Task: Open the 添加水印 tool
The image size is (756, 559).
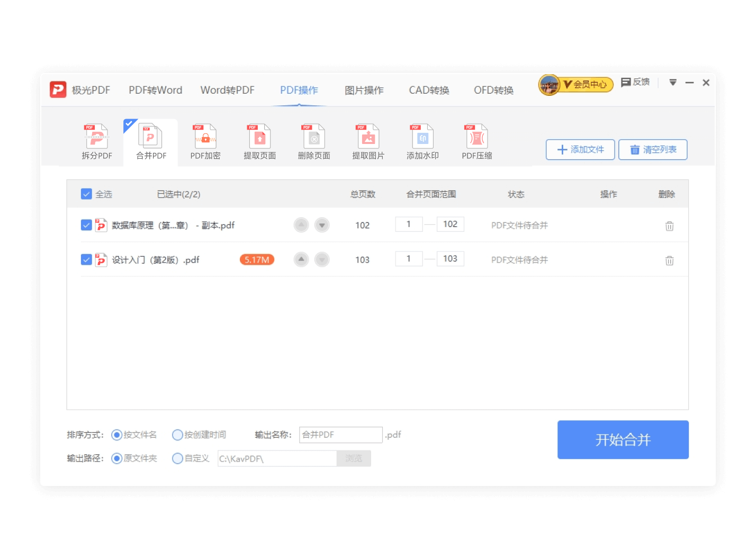Action: click(x=422, y=140)
